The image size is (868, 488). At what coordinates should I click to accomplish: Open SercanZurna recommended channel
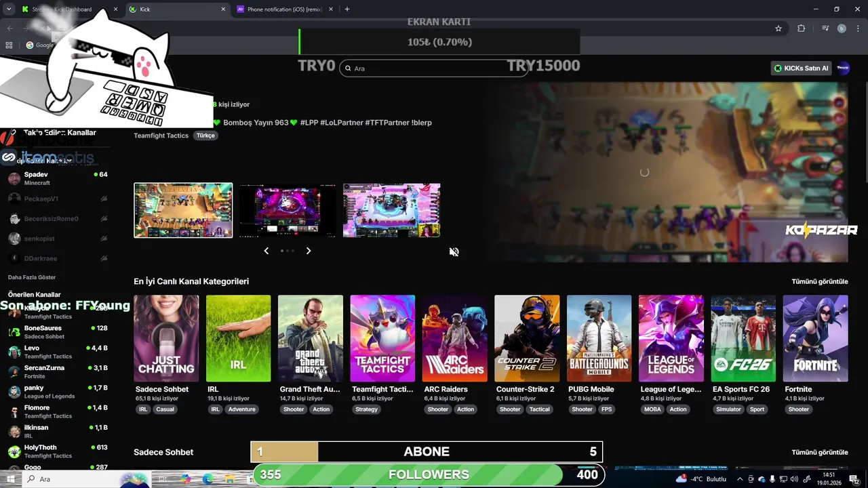click(57, 371)
